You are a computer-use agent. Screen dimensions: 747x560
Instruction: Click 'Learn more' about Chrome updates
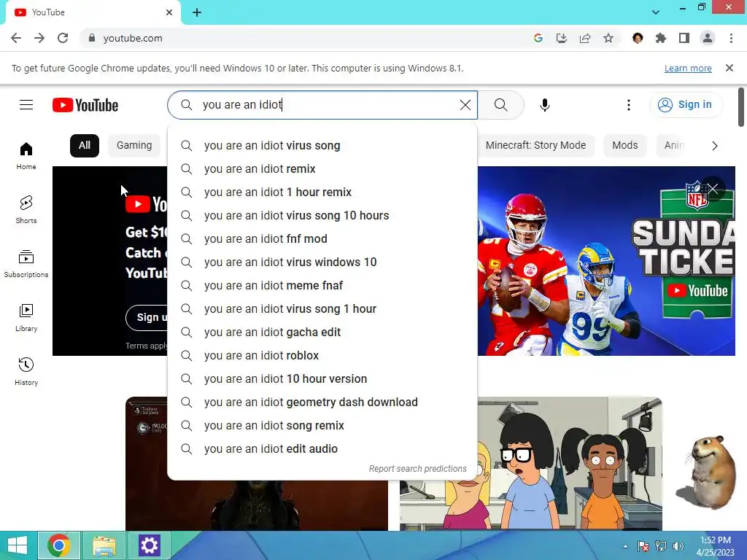(x=688, y=68)
